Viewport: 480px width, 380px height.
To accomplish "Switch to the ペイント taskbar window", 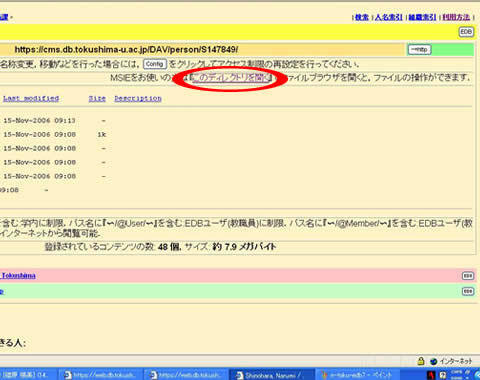I will pos(358,375).
